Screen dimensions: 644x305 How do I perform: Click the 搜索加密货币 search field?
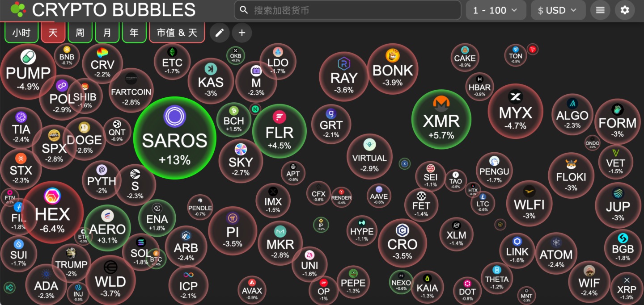[347, 10]
